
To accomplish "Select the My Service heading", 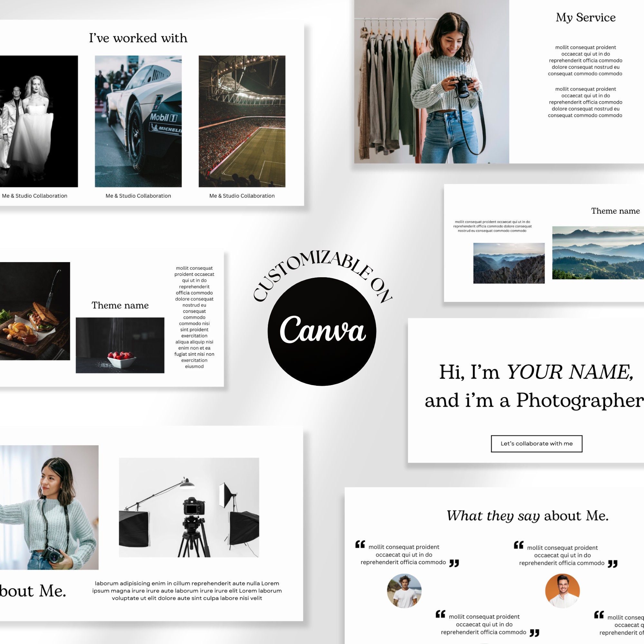I will tap(586, 17).
